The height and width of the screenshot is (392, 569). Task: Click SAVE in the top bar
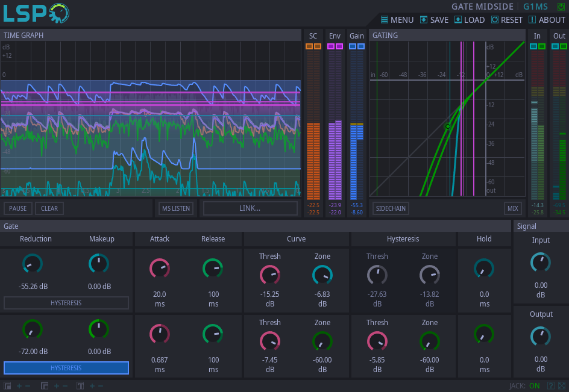coord(434,20)
